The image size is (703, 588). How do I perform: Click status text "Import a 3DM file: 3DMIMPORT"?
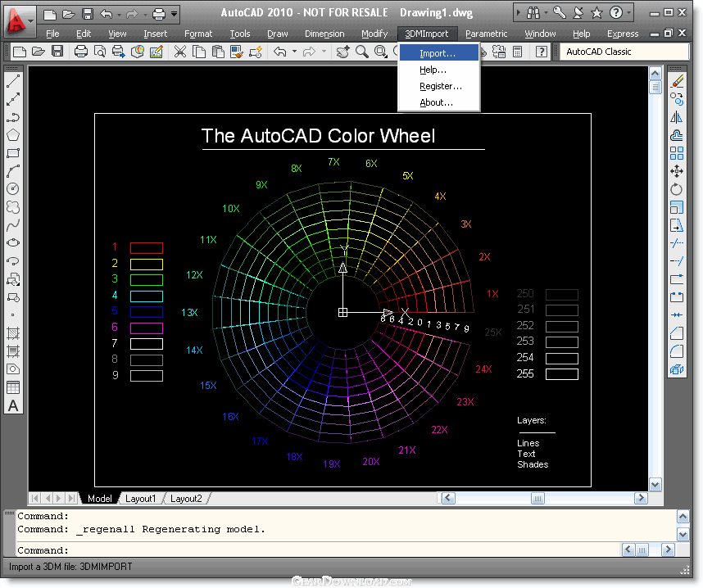pyautogui.click(x=70, y=567)
